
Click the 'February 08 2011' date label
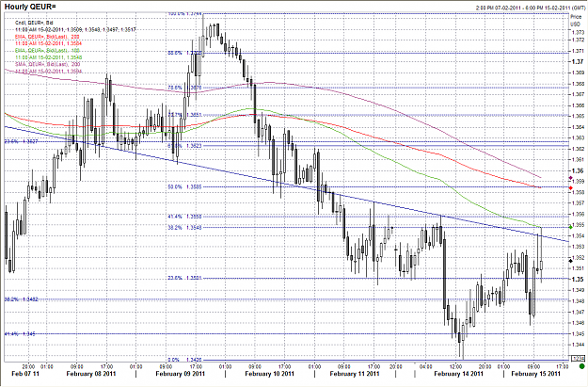pos(91,374)
